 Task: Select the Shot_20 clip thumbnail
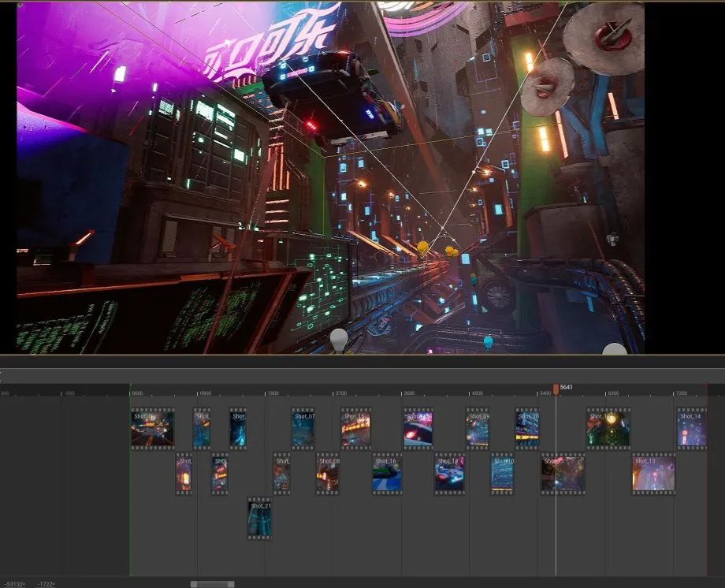(527, 429)
